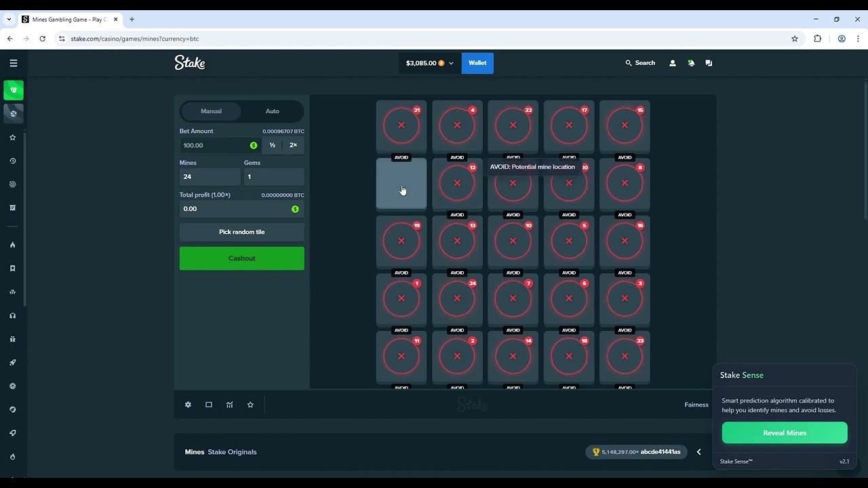Click the highlighted empty safe tile
Screen dimensions: 868x488
coord(401,183)
